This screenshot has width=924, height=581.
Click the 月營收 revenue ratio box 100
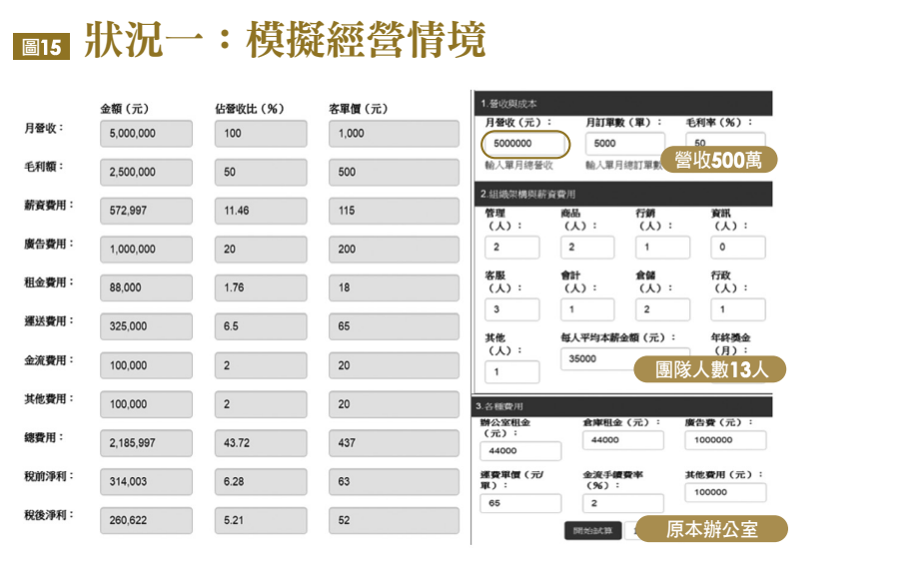[x=261, y=134]
